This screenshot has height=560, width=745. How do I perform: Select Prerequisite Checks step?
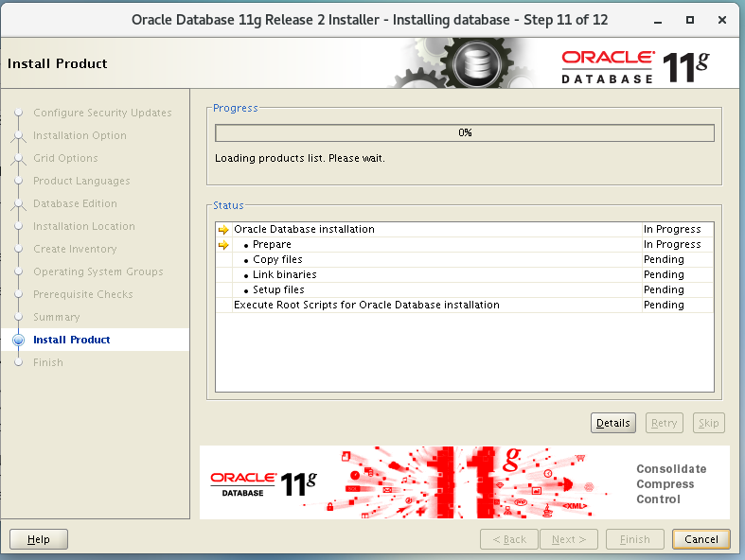(x=82, y=294)
